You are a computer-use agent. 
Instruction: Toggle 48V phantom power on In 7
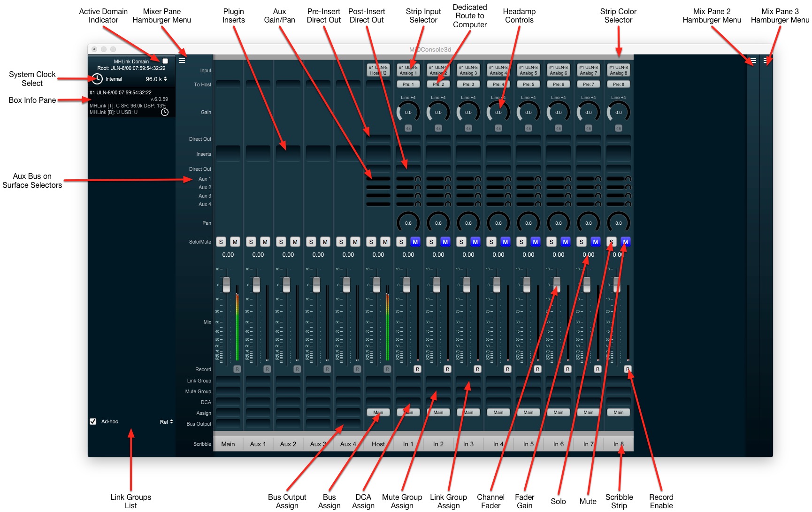tap(589, 128)
